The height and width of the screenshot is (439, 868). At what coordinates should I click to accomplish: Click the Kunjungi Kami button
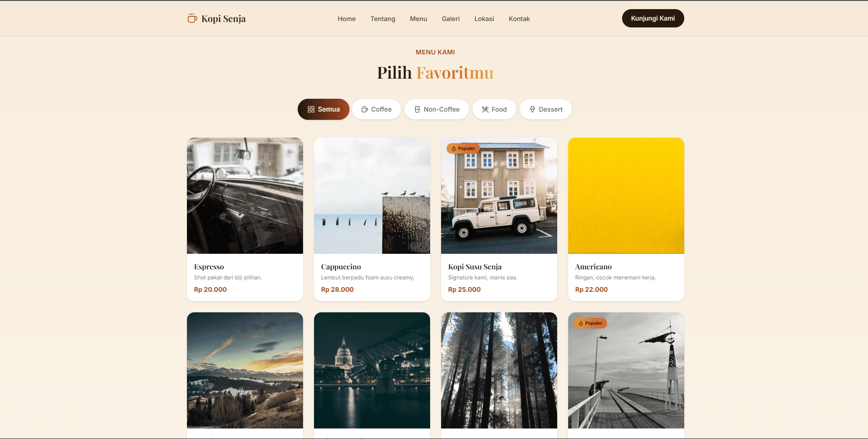653,18
